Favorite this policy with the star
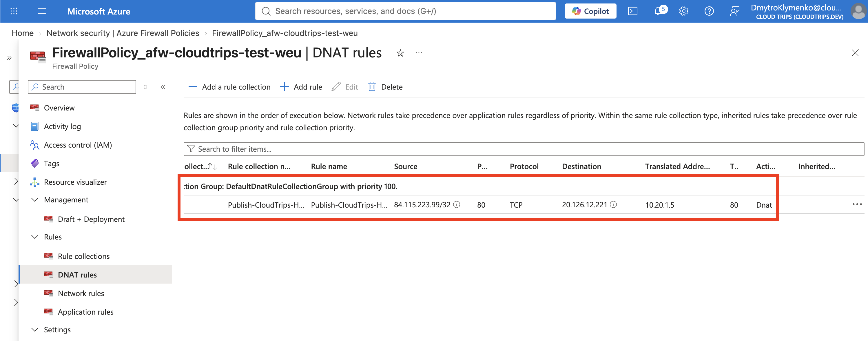The width and height of the screenshot is (868, 341). [x=400, y=53]
